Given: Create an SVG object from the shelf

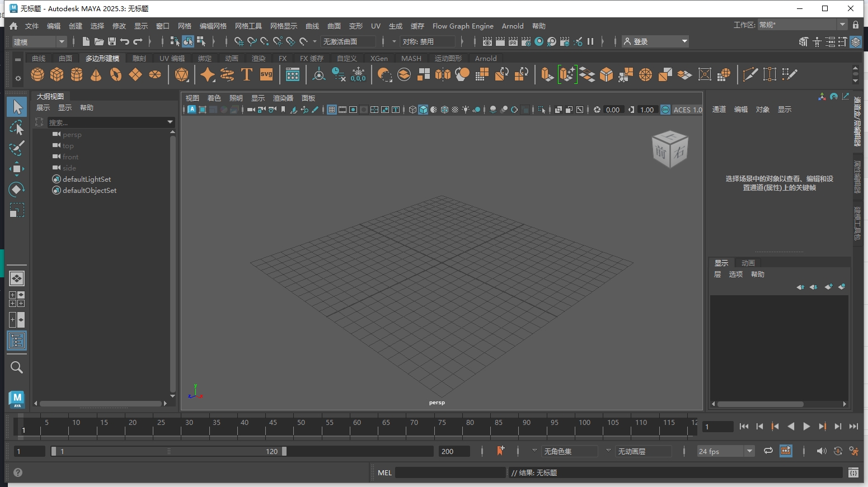Looking at the screenshot, I should pos(266,74).
